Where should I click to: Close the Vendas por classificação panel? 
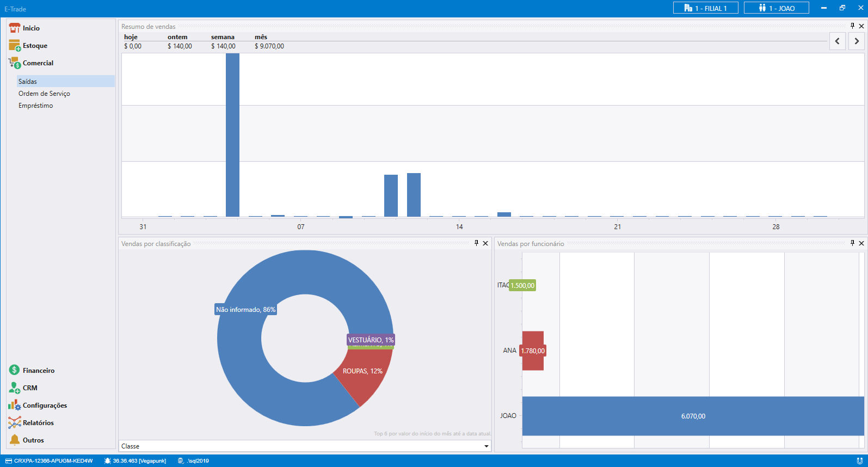tap(485, 243)
